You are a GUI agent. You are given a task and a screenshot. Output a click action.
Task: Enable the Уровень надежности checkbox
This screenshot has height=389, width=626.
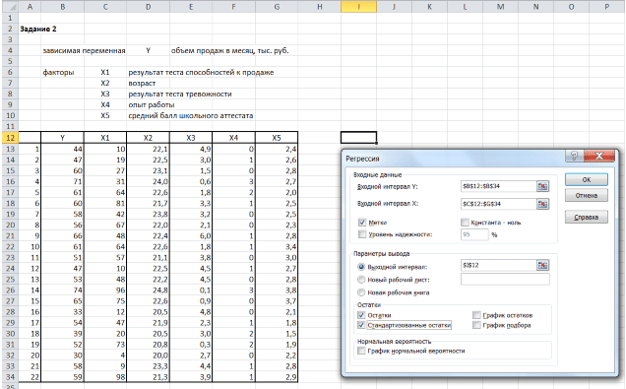[362, 234]
